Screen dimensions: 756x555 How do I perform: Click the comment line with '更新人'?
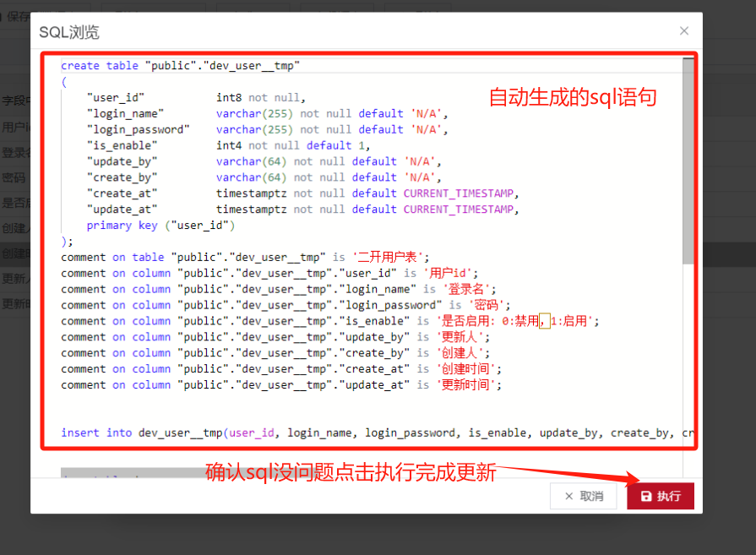click(x=275, y=336)
